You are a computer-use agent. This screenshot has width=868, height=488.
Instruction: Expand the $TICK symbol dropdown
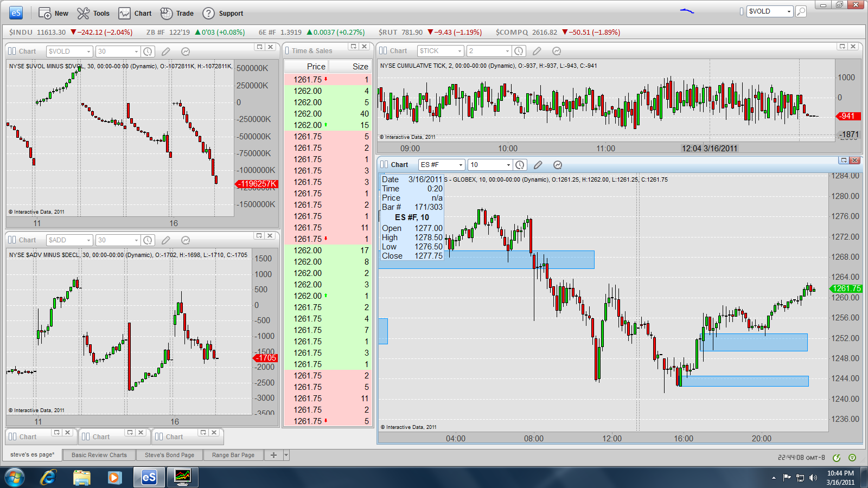[459, 51]
